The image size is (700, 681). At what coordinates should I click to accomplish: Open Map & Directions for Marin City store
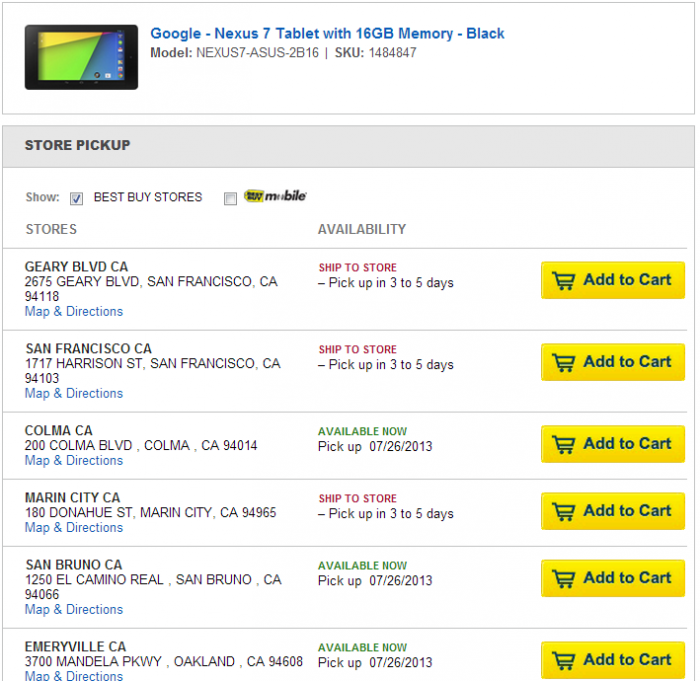(x=74, y=527)
